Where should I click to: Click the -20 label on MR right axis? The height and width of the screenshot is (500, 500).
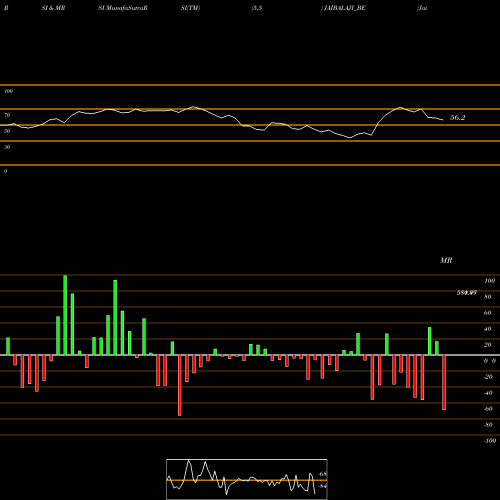click(488, 377)
